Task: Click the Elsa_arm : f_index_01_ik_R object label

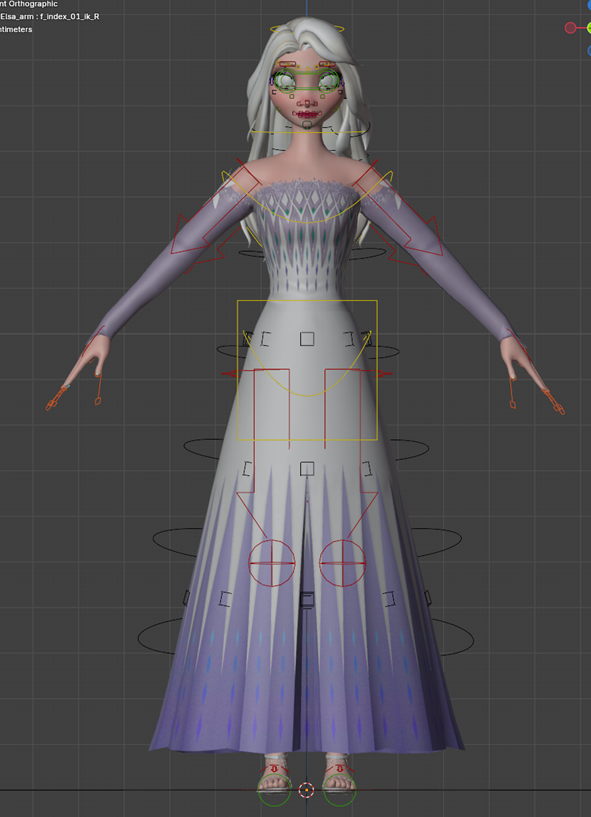Action: click(x=50, y=17)
